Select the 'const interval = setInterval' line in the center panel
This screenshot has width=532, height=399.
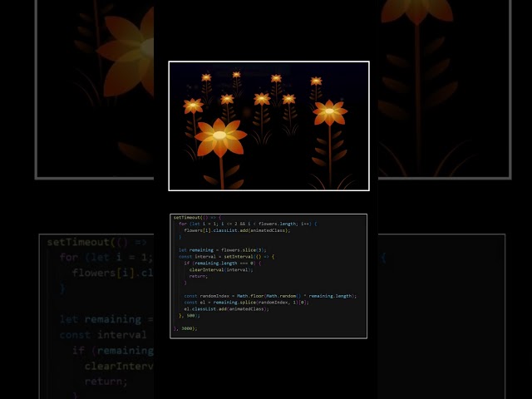tap(226, 257)
